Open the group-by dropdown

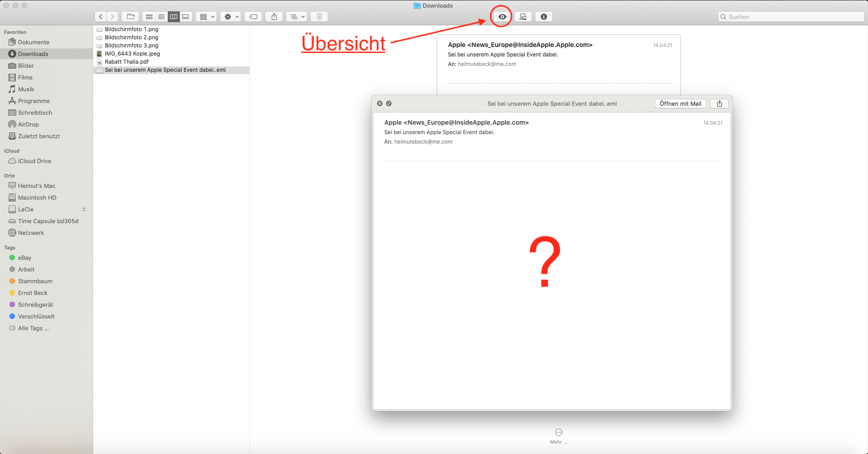click(x=206, y=17)
